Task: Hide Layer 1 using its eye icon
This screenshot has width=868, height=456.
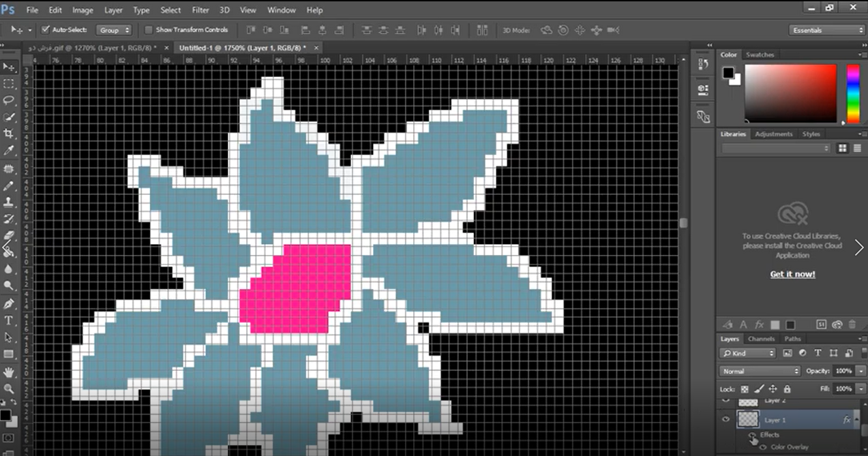Action: click(725, 420)
